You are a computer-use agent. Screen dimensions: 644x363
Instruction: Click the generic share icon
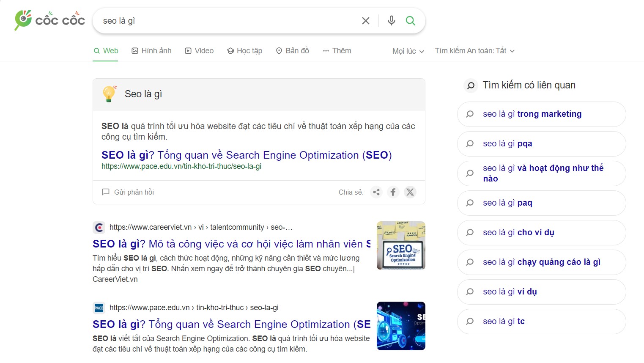tap(376, 192)
